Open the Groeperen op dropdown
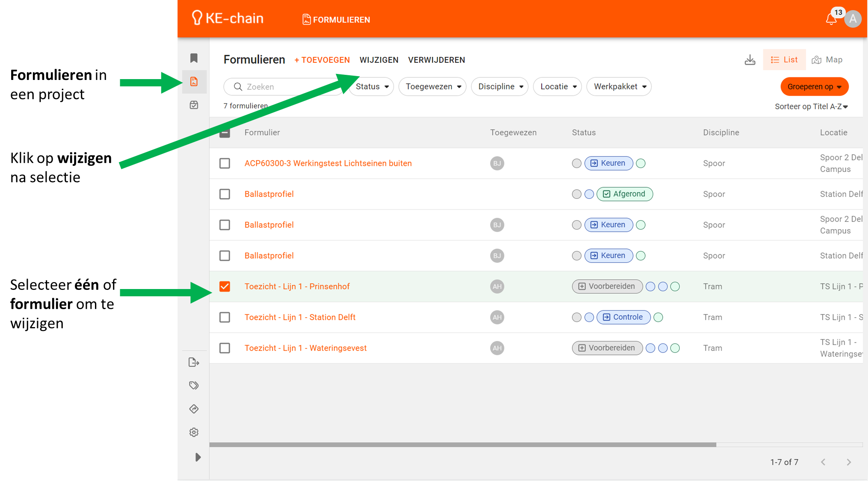The width and height of the screenshot is (868, 481). point(814,87)
